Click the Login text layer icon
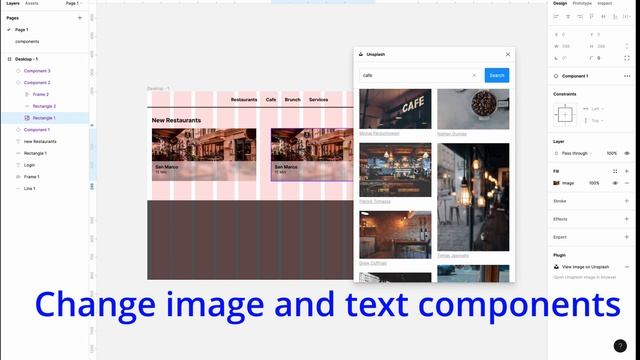The width and height of the screenshot is (640, 360). point(18,165)
